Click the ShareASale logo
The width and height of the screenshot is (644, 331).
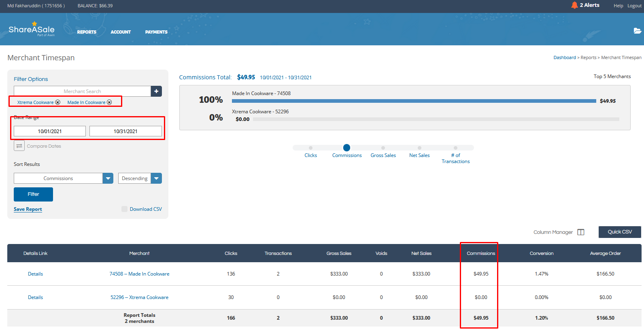click(32, 30)
